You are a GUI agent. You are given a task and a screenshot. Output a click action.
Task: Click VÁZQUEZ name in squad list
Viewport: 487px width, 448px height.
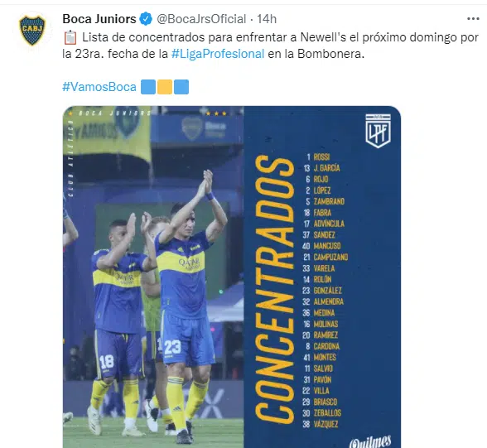coord(325,424)
